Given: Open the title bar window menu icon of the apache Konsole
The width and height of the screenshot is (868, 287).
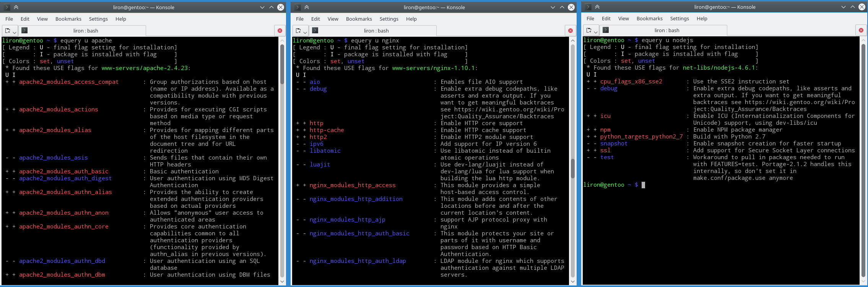Looking at the screenshot, I should (7, 7).
